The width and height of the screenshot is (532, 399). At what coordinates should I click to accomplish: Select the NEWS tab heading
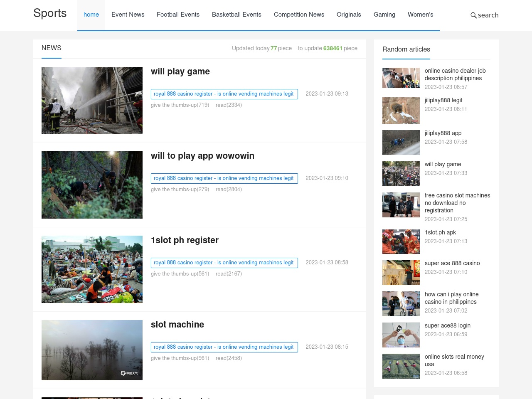52,48
